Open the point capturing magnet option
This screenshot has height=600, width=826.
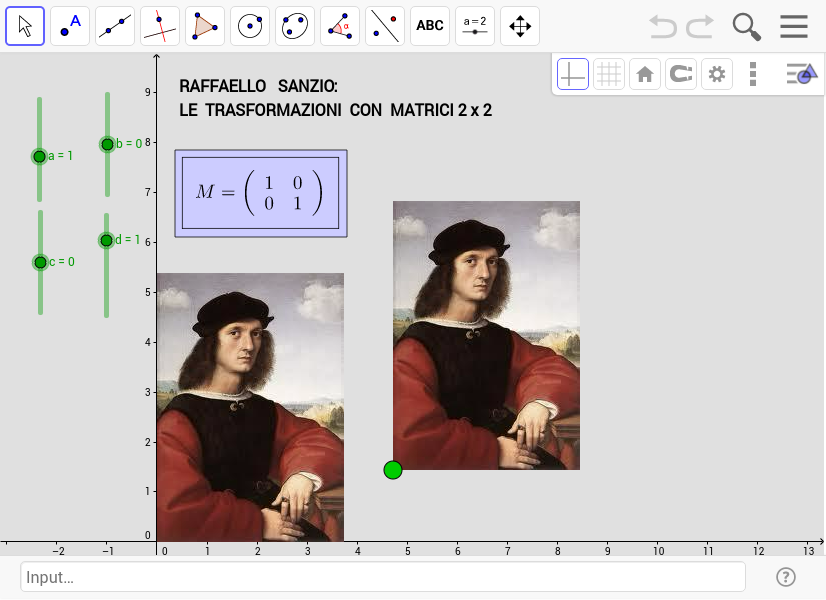[681, 74]
